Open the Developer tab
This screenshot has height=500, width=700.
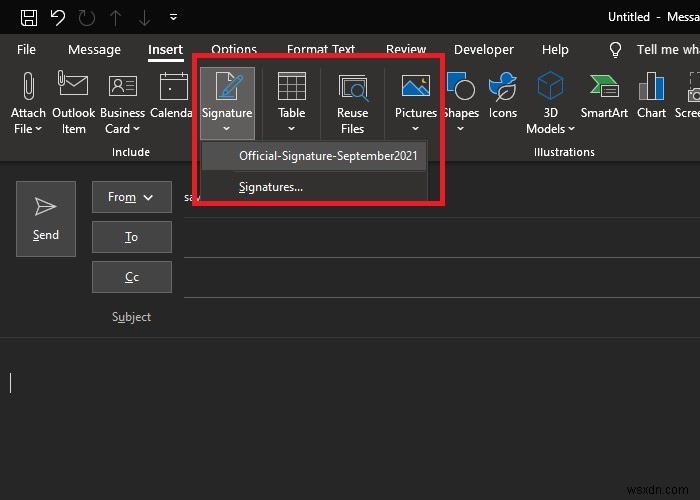click(483, 50)
